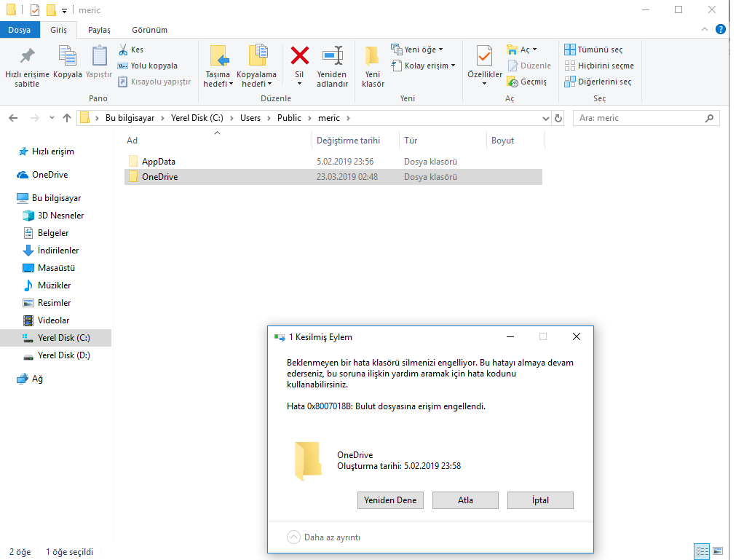Click the forward navigation arrow
Screen dimensions: 736x560
click(x=34, y=118)
